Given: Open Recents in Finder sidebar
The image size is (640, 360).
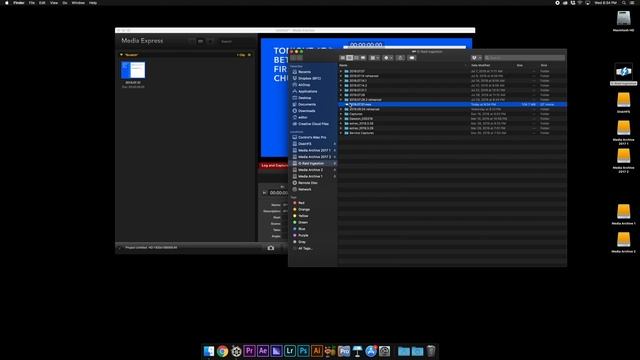Looking at the screenshot, I should coord(304,72).
